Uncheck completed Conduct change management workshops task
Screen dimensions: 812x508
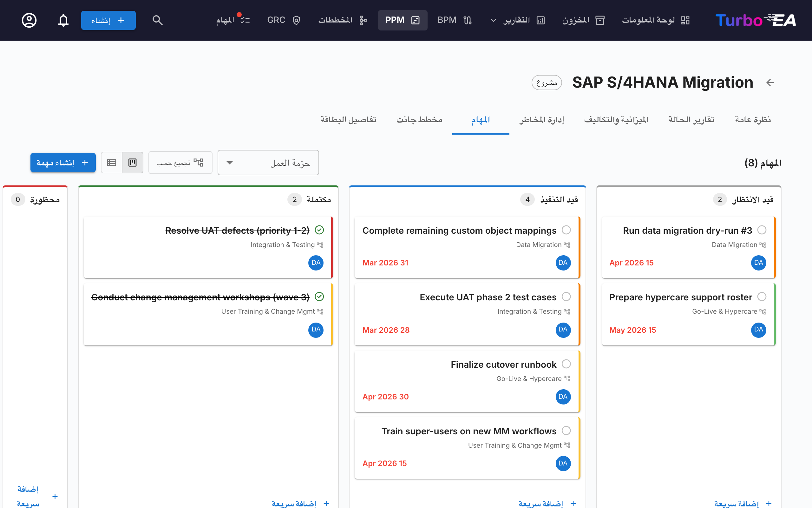click(x=319, y=297)
